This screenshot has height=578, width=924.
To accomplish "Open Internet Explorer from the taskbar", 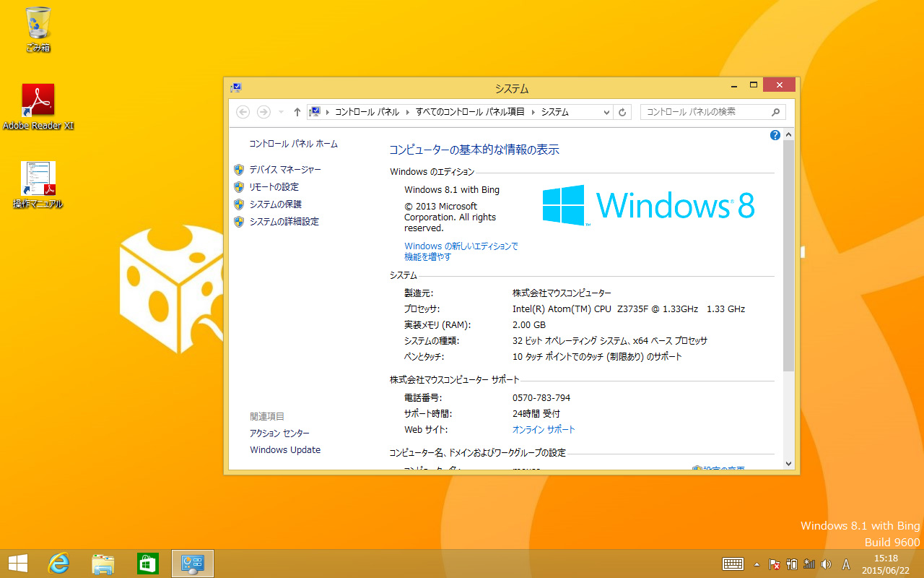I will click(x=59, y=564).
